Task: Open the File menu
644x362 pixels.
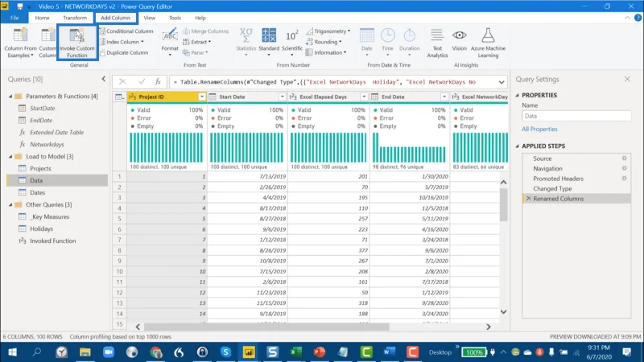Action: (x=14, y=18)
